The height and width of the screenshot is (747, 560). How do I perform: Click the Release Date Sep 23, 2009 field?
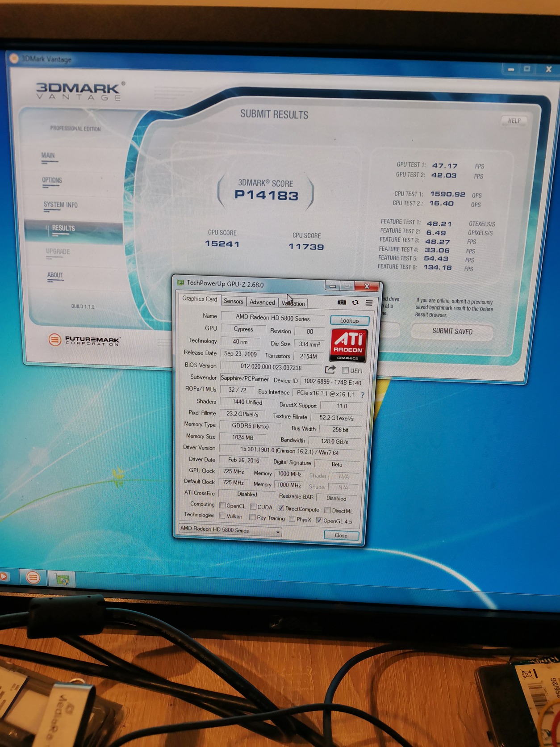tap(240, 354)
